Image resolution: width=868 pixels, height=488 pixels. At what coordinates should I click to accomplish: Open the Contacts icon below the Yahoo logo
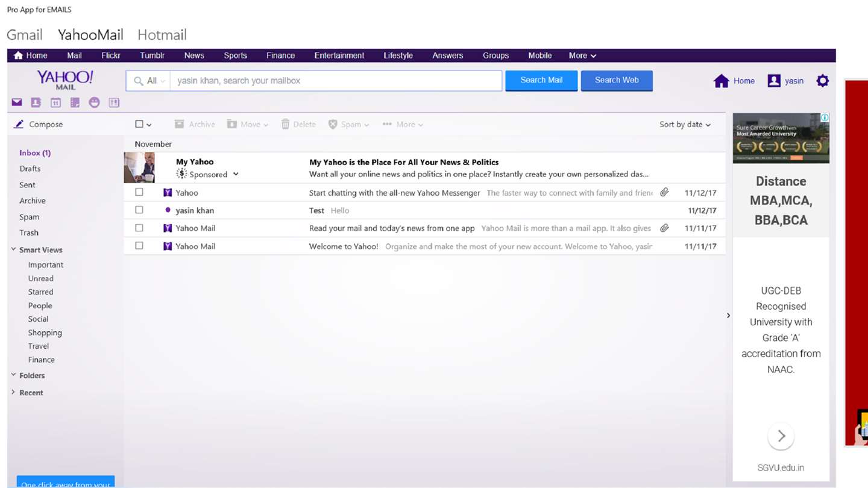[36, 102]
